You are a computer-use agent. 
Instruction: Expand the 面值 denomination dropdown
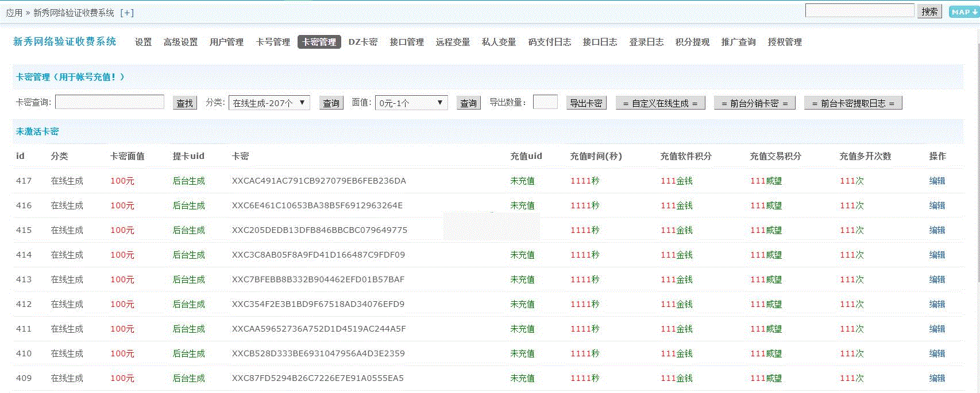pos(411,103)
